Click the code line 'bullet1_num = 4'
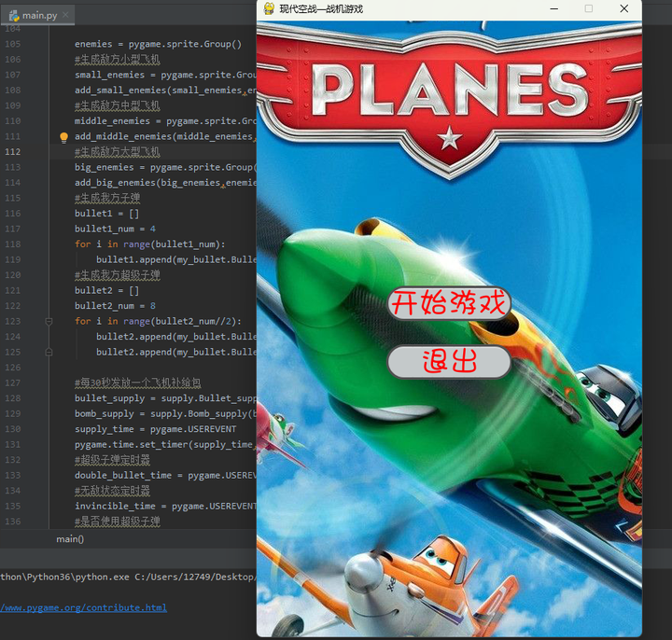This screenshot has width=672, height=640. point(116,229)
